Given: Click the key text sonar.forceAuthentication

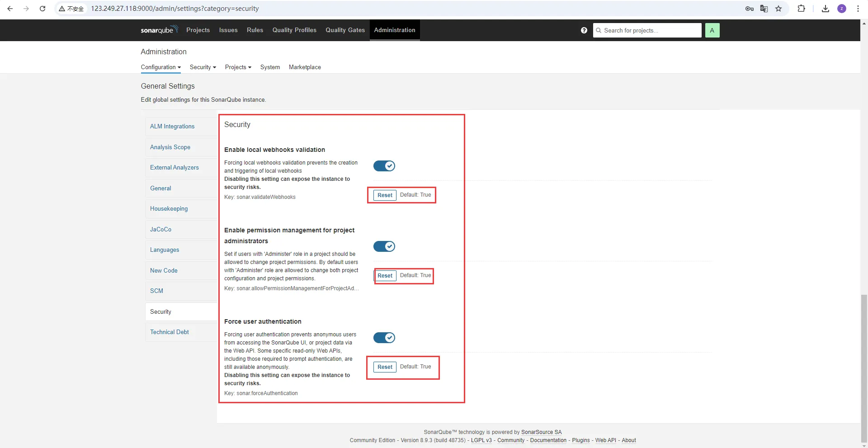Looking at the screenshot, I should pyautogui.click(x=267, y=393).
